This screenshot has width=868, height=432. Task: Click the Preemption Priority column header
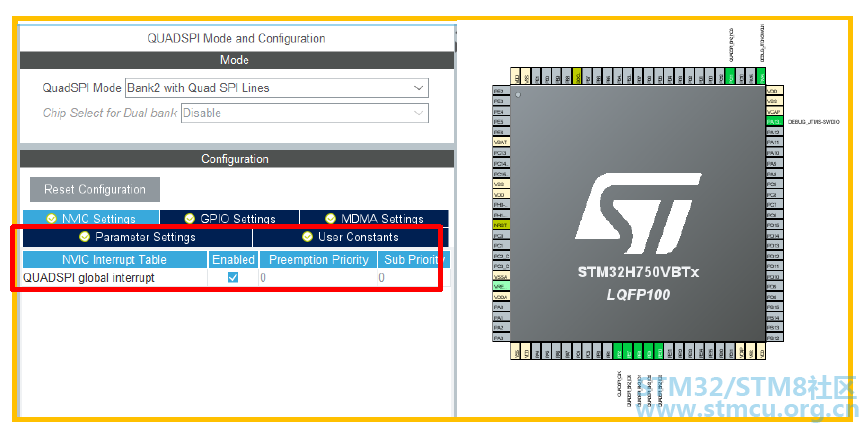click(x=318, y=260)
